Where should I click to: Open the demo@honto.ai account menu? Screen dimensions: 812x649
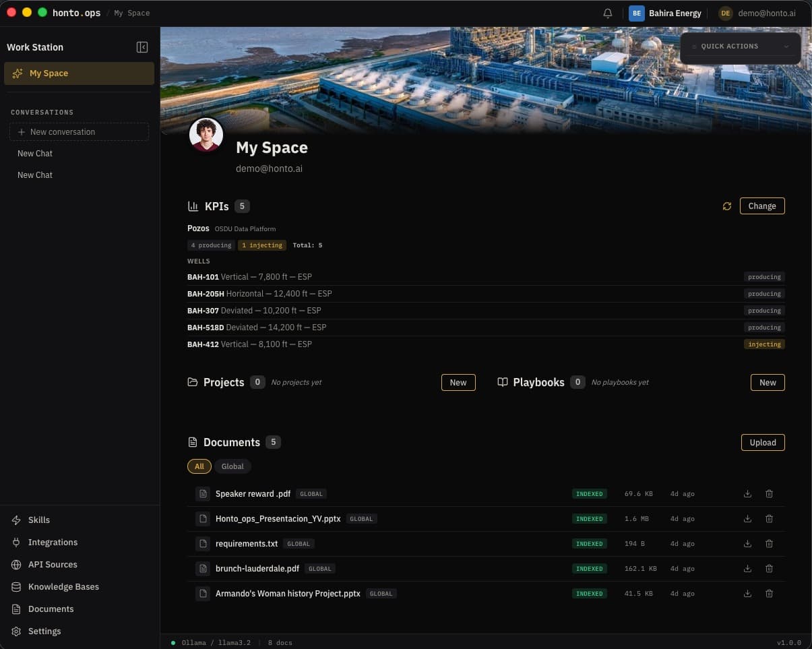(x=757, y=13)
